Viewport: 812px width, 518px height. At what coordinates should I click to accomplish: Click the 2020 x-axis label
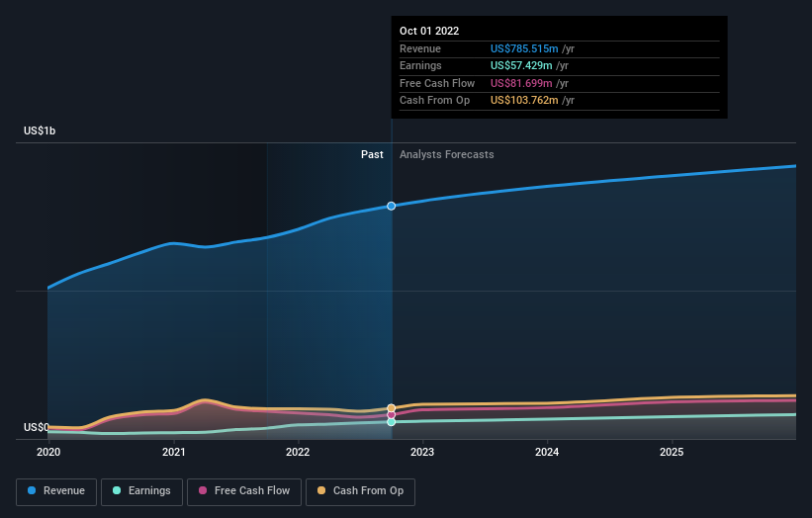coord(48,453)
